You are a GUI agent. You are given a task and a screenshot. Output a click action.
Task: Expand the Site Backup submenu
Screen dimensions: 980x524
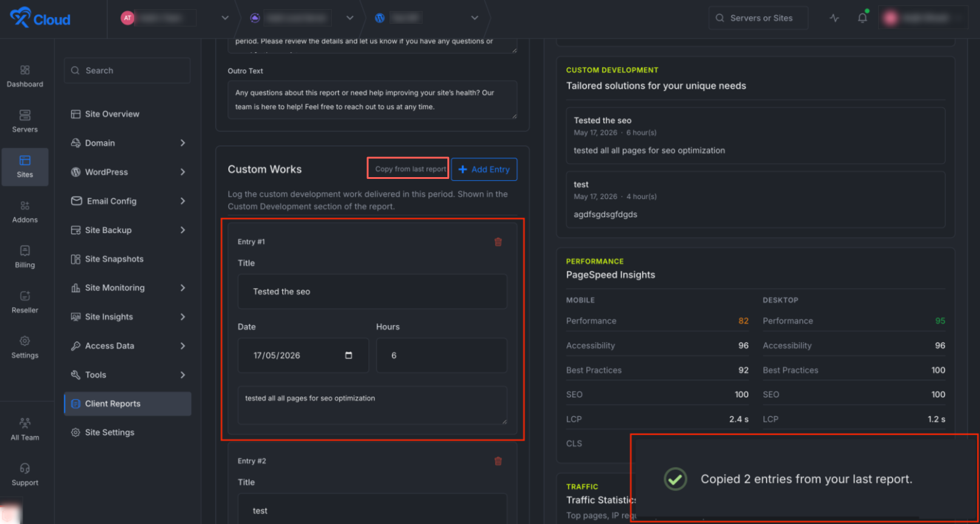[183, 230]
